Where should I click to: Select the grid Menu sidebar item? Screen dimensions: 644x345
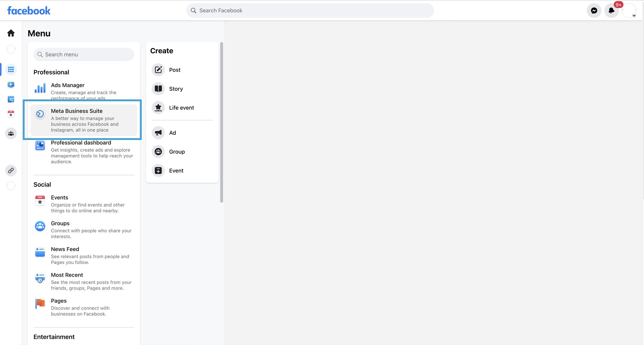tap(11, 69)
